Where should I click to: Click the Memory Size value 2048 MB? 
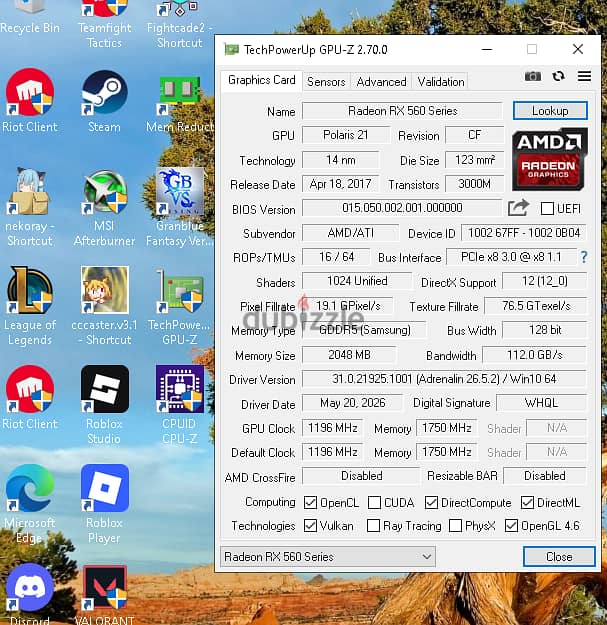click(x=349, y=355)
